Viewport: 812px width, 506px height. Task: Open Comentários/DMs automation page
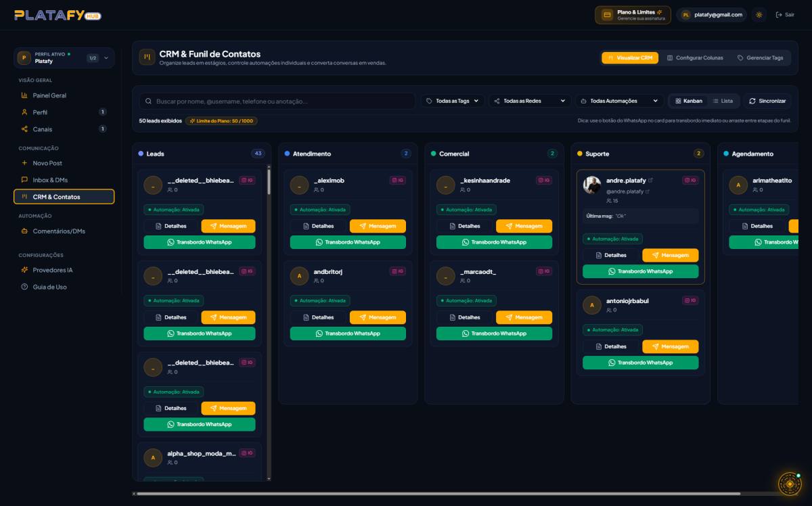click(x=64, y=231)
